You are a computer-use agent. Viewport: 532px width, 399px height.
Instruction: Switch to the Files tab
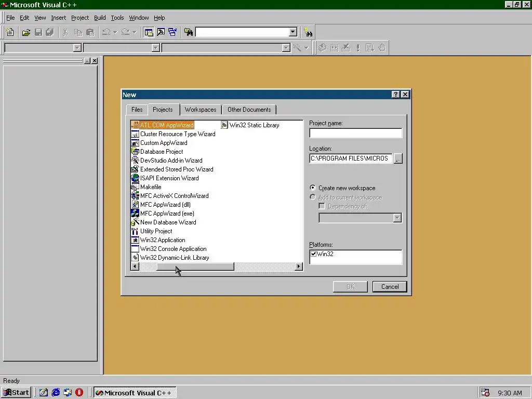tap(137, 110)
